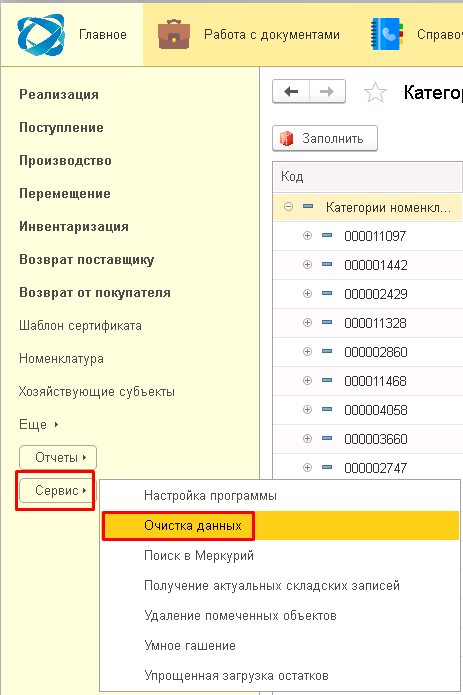Screen dimensions: 463x695
Task: Open Возврат от покупателя in the sidebar
Action: [x=95, y=293]
